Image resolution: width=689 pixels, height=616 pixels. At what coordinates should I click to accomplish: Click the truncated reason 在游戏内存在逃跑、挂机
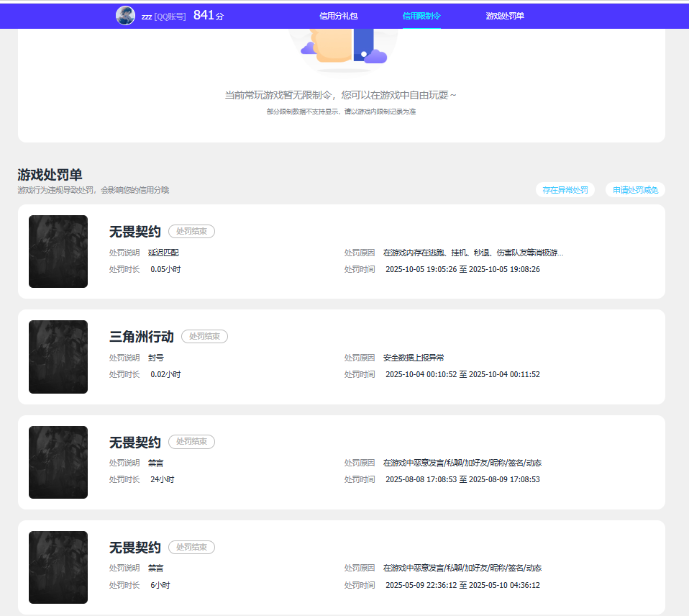(473, 253)
